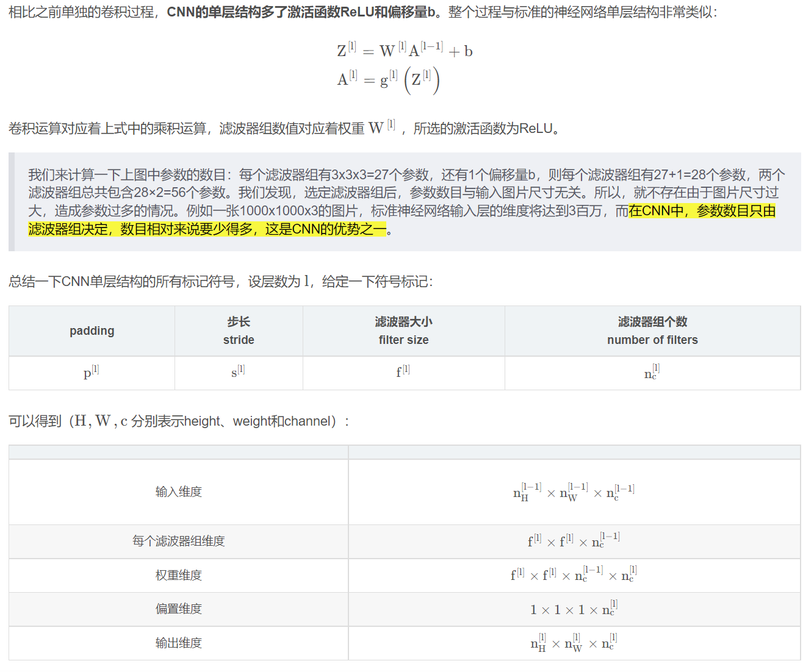Viewport: 803px width, 672px height.
Task: Click the 'padding' table header cell
Action: [92, 331]
